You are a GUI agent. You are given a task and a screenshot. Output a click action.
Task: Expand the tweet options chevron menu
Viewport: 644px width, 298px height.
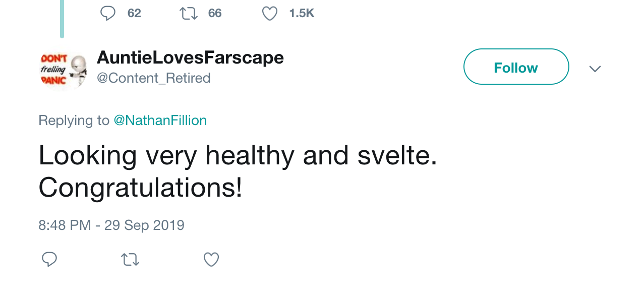pos(595,69)
